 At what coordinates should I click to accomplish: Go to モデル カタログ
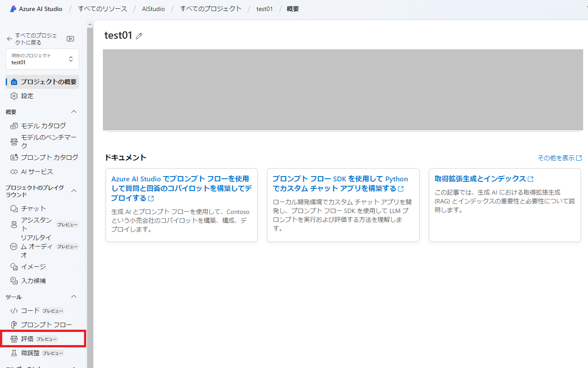click(42, 126)
